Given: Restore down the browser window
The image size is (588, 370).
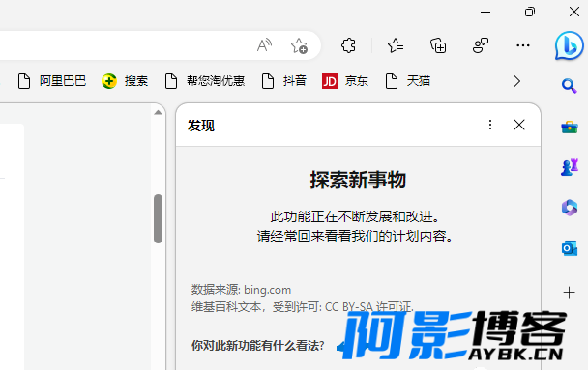Looking at the screenshot, I should coord(530,12).
